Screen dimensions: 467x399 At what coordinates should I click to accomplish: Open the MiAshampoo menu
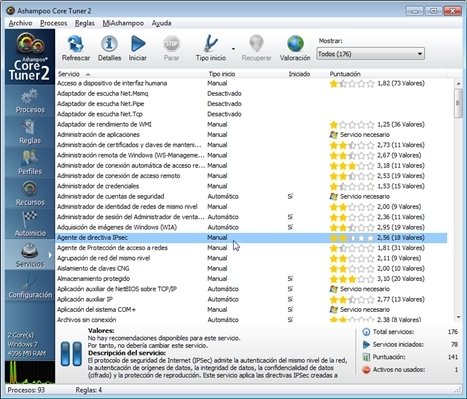123,23
